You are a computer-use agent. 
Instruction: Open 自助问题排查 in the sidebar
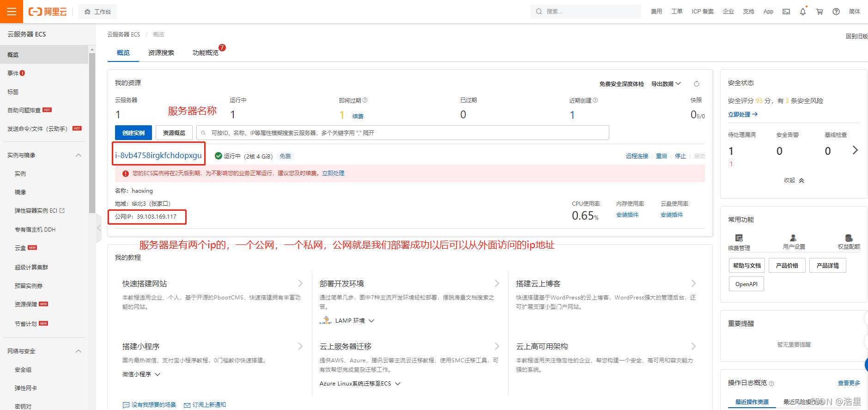pos(24,110)
